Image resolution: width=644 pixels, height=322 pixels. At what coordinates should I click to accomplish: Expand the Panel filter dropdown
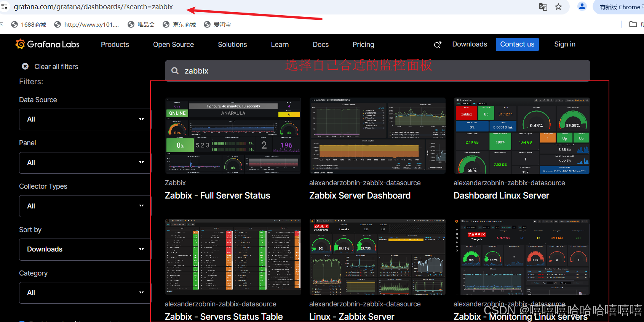pyautogui.click(x=85, y=163)
